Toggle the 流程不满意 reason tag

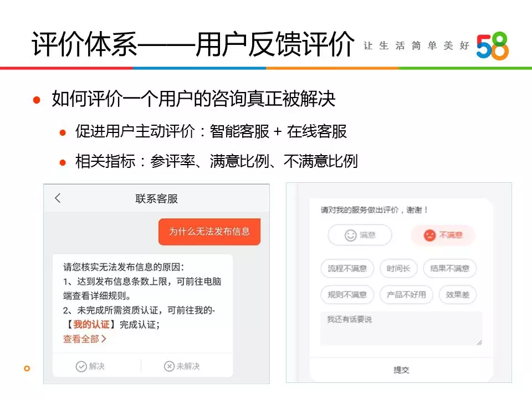347,269
